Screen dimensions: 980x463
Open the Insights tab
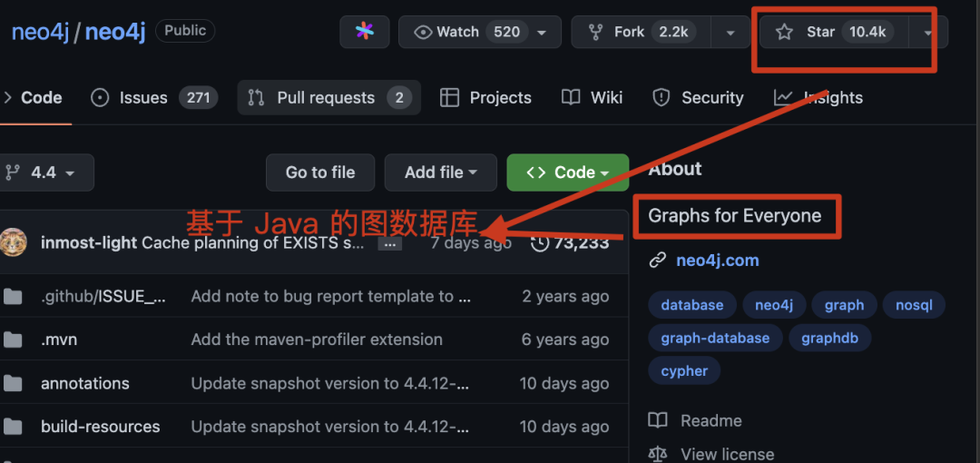pos(818,98)
